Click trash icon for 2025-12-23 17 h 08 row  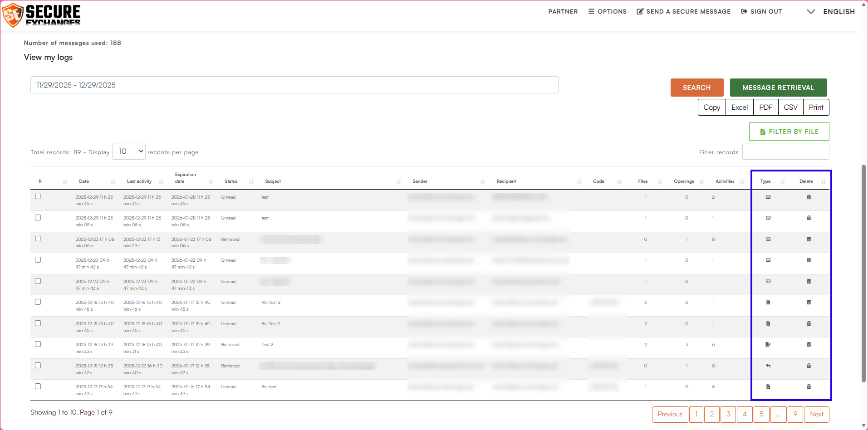(x=809, y=239)
